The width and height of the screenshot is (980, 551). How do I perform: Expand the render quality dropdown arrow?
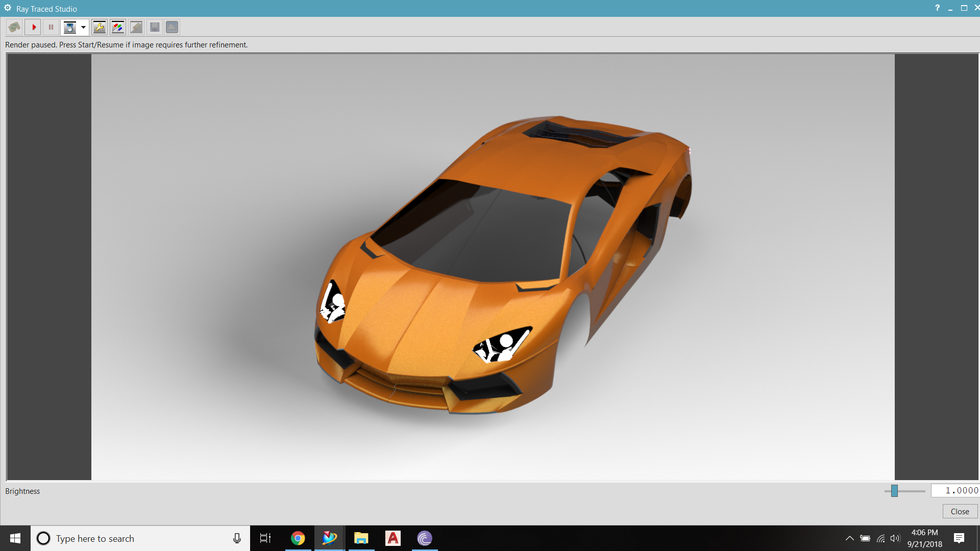coord(83,27)
